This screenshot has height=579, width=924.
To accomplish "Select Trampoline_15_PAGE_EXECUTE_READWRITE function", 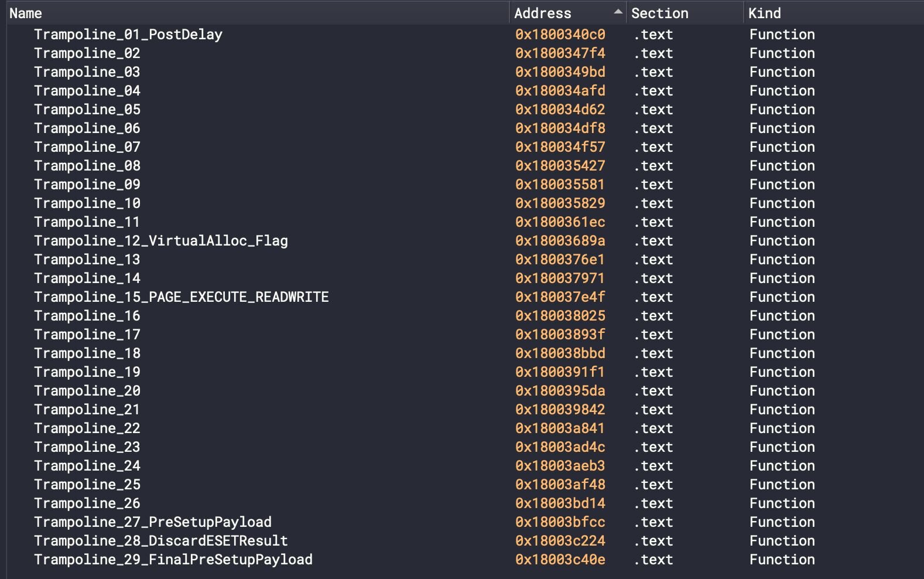I will (181, 297).
